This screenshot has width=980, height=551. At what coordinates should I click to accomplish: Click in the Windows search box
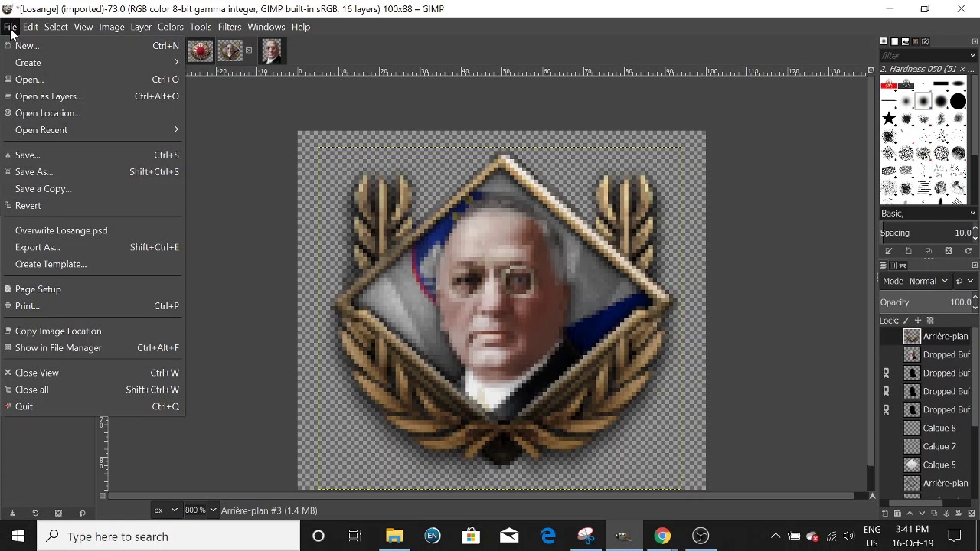(x=168, y=536)
